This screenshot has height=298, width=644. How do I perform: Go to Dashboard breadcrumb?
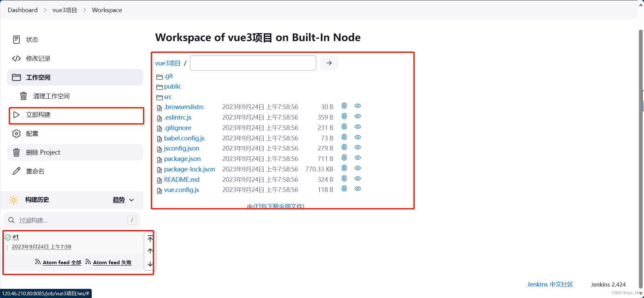23,10
